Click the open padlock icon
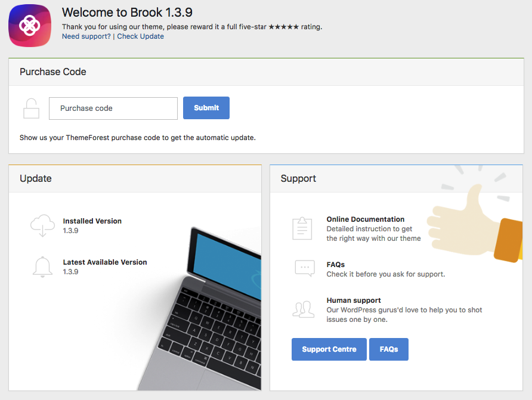Screen dimensions: 532x400 click(x=31, y=108)
